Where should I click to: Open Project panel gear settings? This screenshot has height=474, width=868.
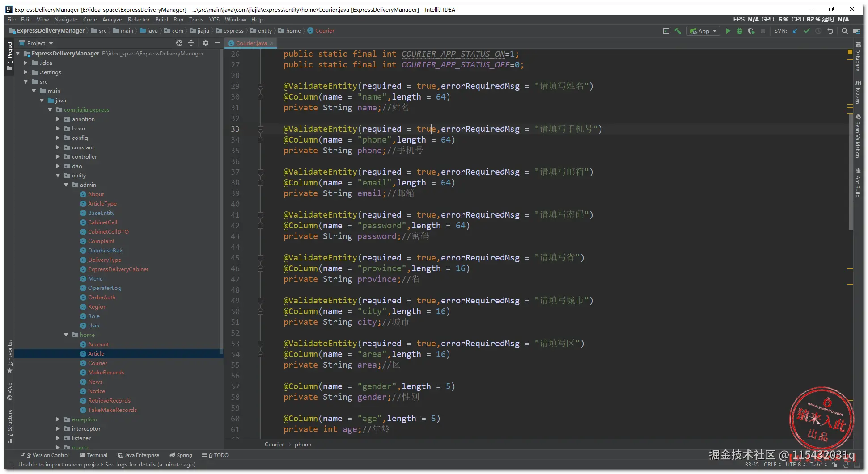(x=205, y=43)
